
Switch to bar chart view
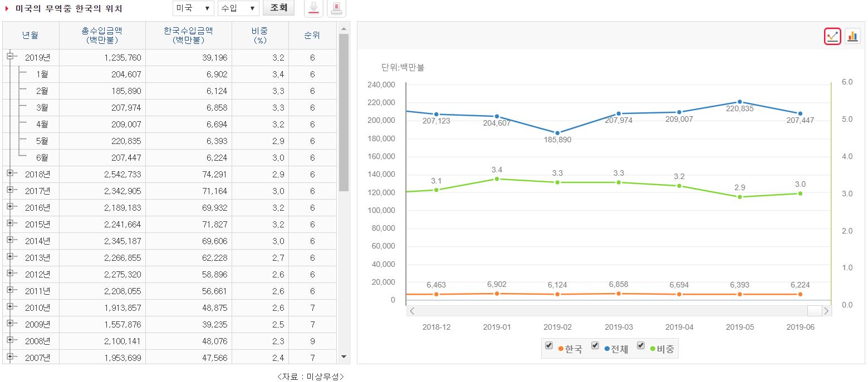point(852,36)
